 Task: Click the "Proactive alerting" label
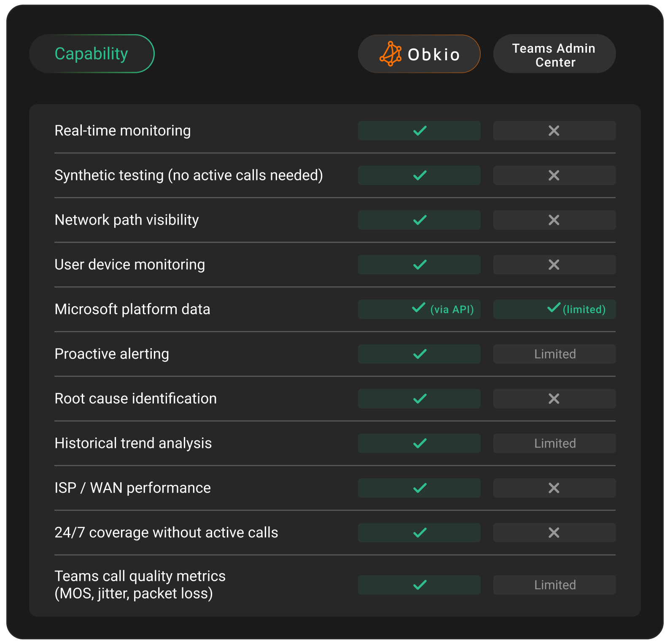tap(112, 354)
